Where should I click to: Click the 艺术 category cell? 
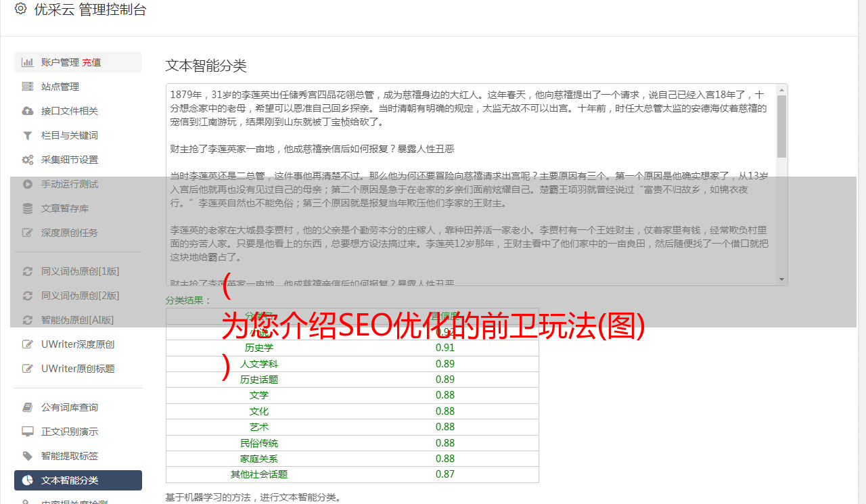click(x=259, y=427)
